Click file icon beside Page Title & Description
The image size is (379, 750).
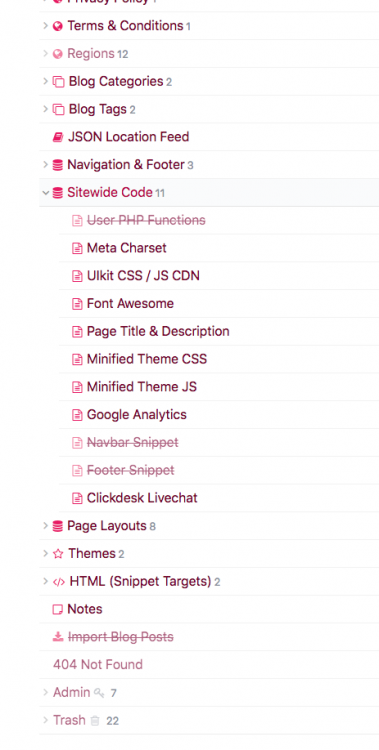(x=77, y=331)
